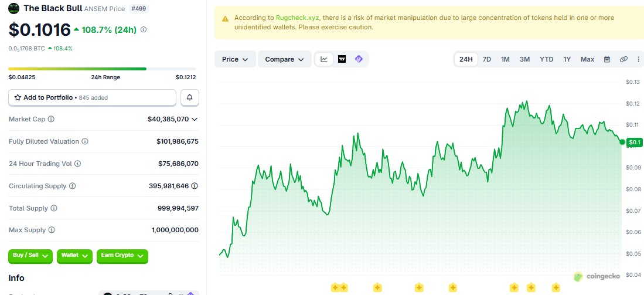Select the 1M time range tab

coord(505,59)
